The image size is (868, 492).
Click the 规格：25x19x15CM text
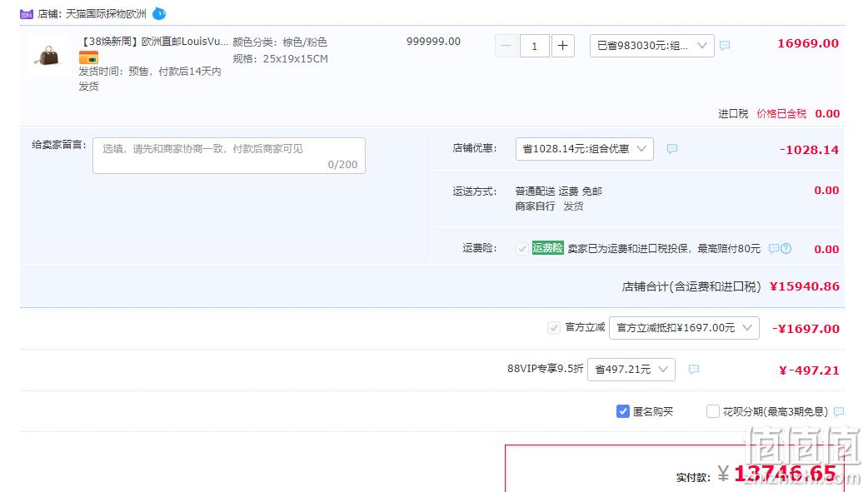[280, 58]
